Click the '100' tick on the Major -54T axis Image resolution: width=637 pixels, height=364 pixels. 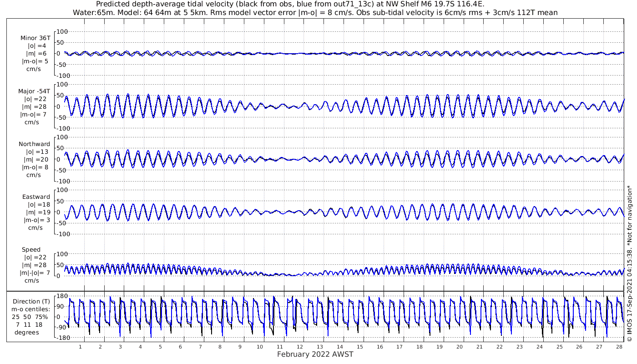62,84
